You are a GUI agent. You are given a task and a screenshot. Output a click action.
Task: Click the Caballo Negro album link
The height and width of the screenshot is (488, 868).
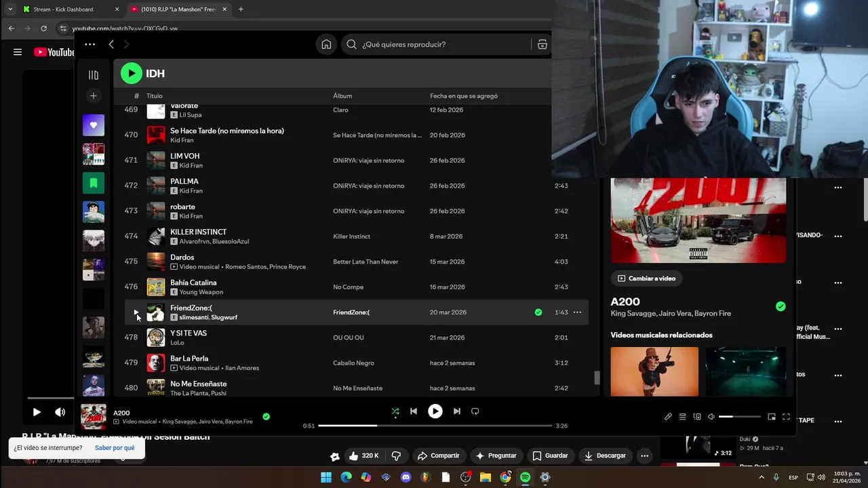353,363
